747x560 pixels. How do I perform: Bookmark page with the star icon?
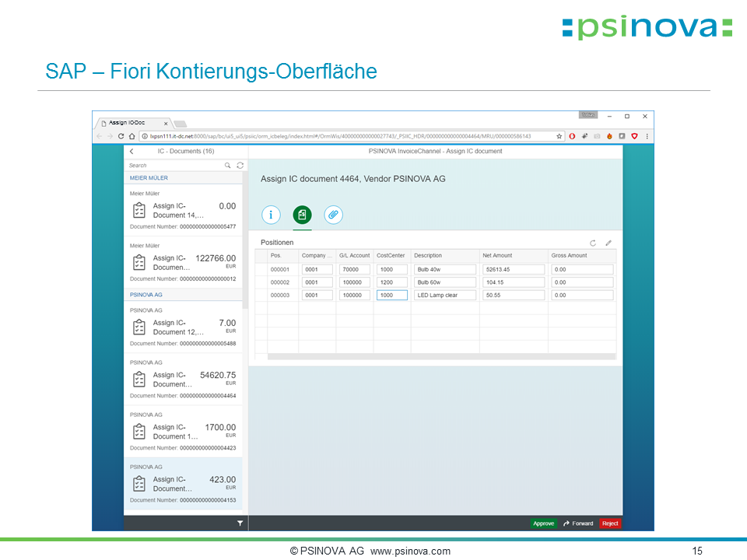[x=559, y=136]
